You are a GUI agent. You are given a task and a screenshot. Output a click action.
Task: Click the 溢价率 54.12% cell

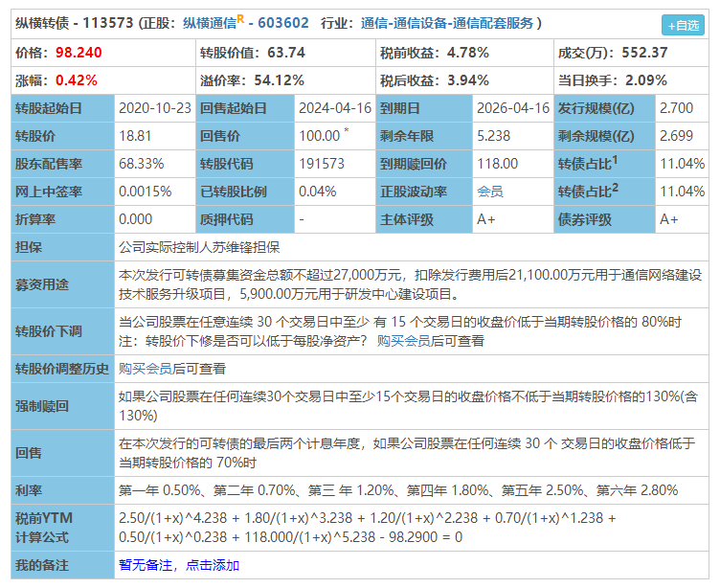(285, 80)
